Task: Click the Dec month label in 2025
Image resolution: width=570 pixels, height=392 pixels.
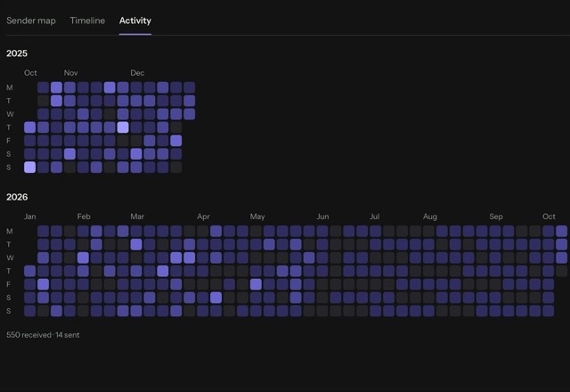Action: point(137,73)
